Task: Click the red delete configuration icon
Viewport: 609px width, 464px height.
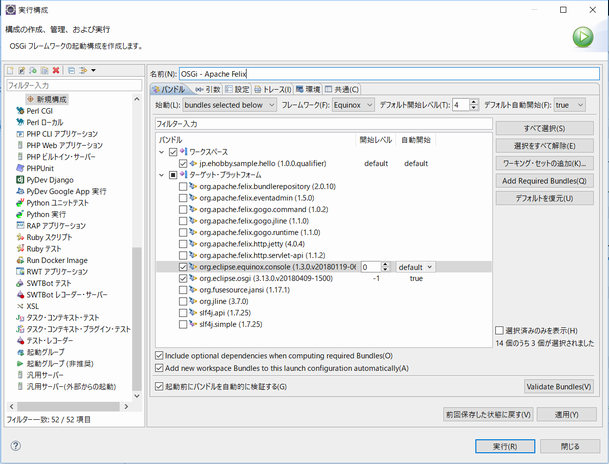Action: (56, 71)
